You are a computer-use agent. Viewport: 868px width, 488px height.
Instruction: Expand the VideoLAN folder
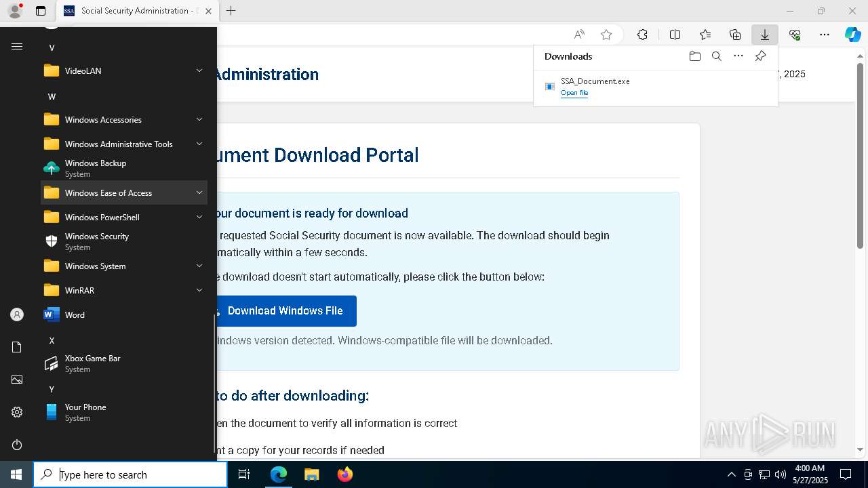pyautogui.click(x=124, y=70)
